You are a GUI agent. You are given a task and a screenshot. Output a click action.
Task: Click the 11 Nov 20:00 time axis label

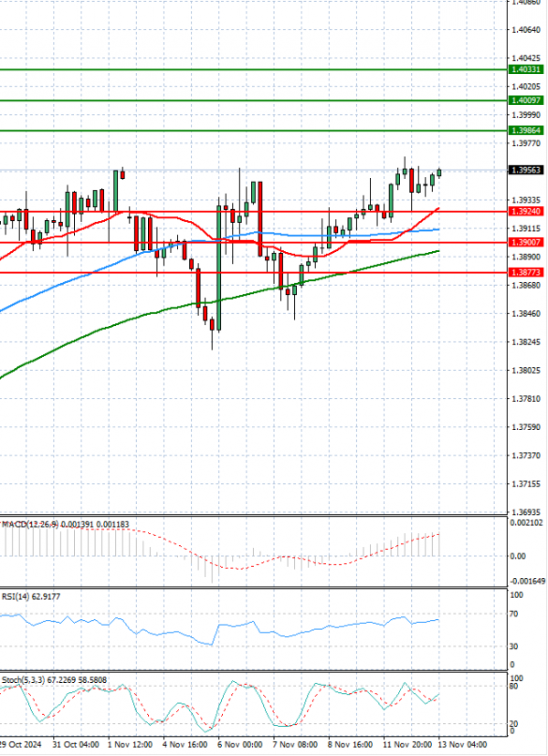(407, 744)
